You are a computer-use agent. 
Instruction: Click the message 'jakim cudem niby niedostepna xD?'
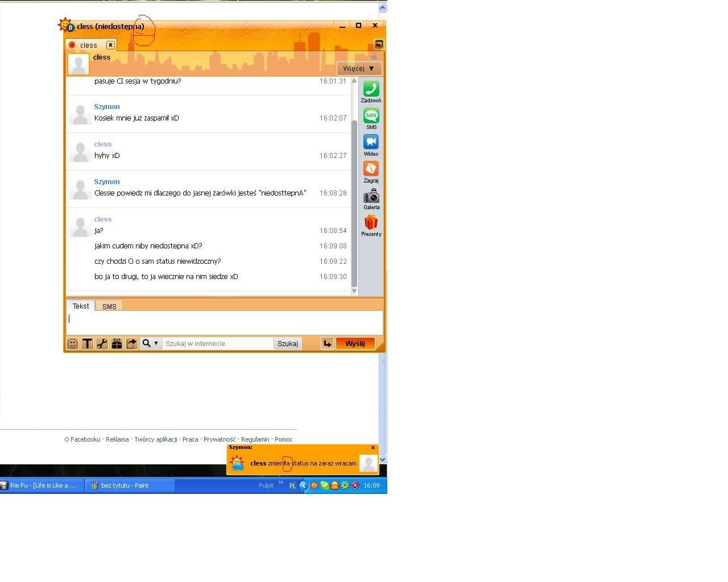(148, 246)
